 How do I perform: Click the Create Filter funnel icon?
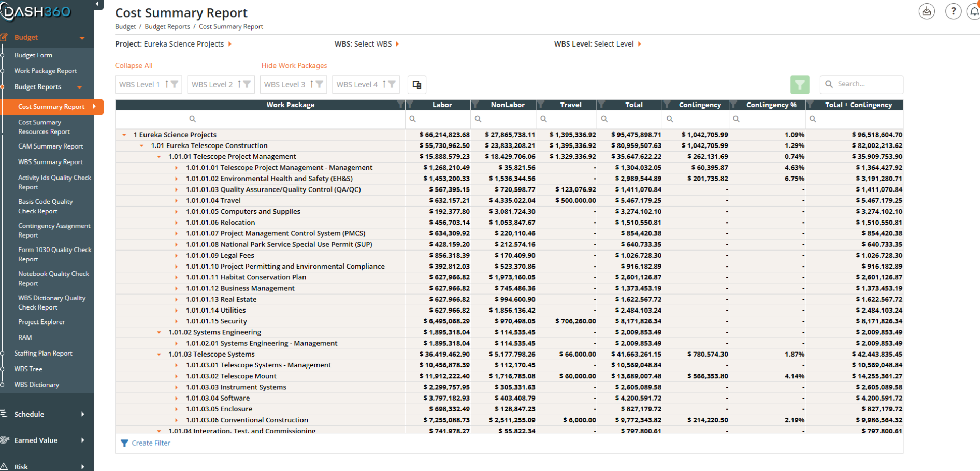point(124,443)
